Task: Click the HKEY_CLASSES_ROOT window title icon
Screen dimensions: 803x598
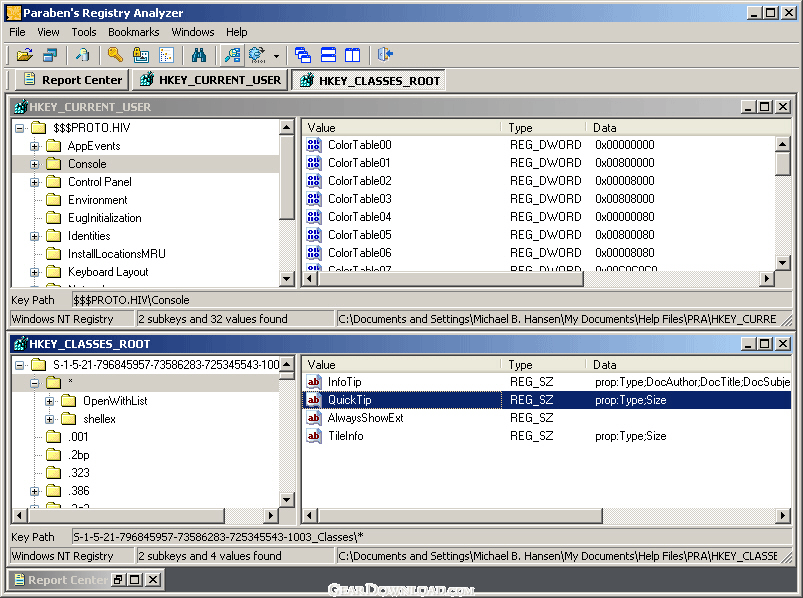Action: pos(21,344)
